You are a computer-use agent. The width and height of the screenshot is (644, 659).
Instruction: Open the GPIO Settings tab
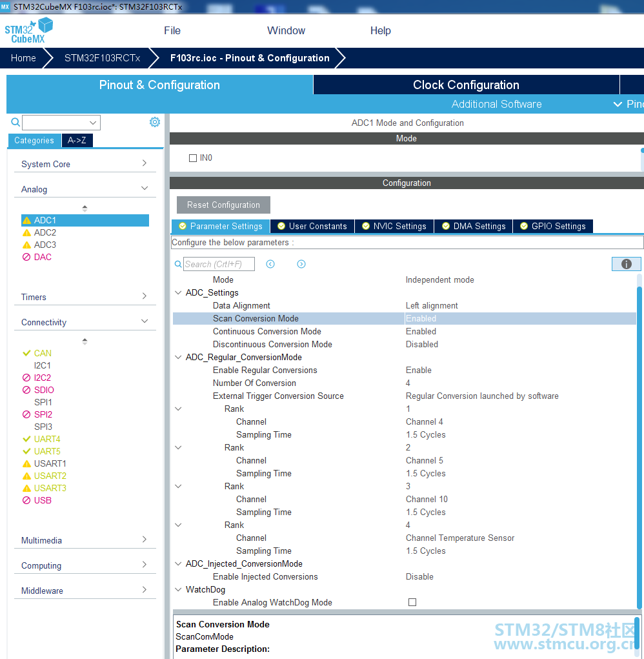click(553, 226)
